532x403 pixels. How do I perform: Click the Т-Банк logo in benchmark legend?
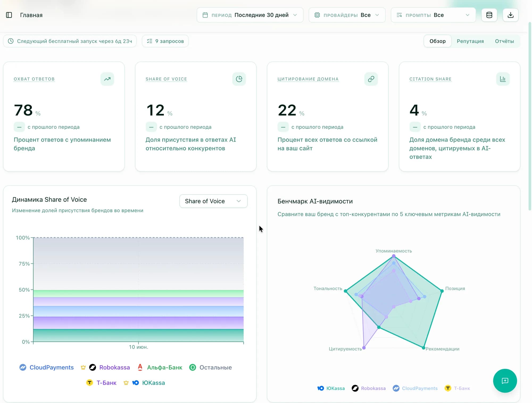point(448,388)
